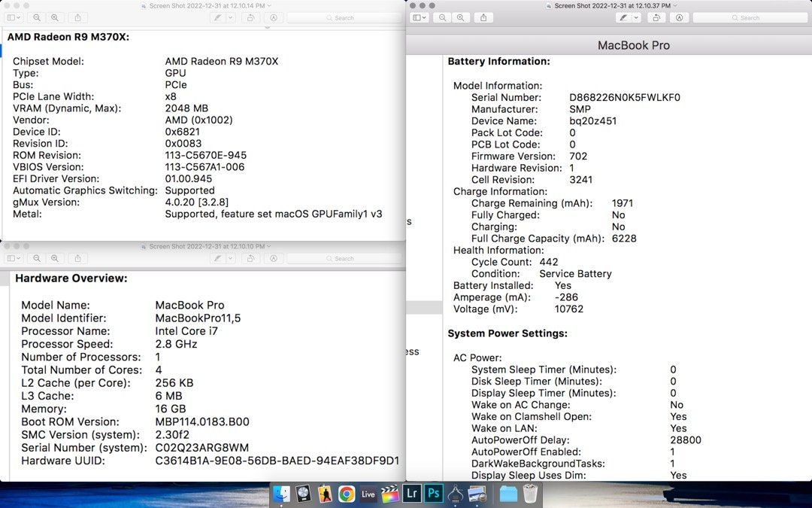
Task: Zoom in on the 12.10.37 PM Preview window
Action: tap(460, 17)
